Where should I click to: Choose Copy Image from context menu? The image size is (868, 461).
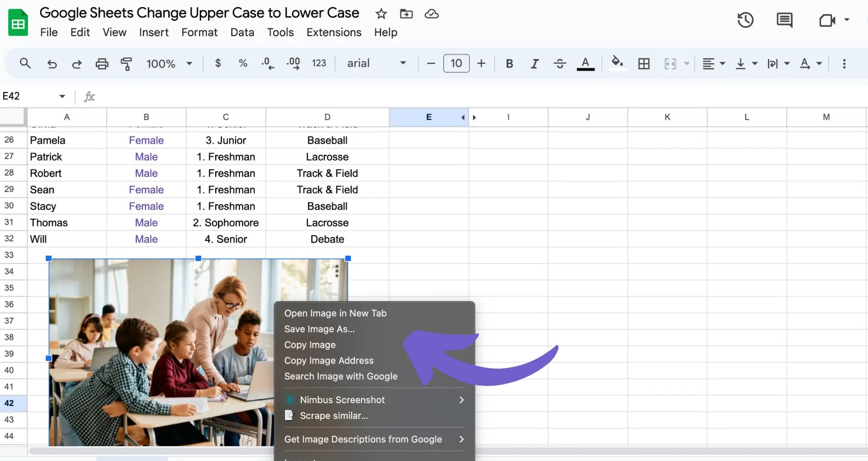(310, 345)
